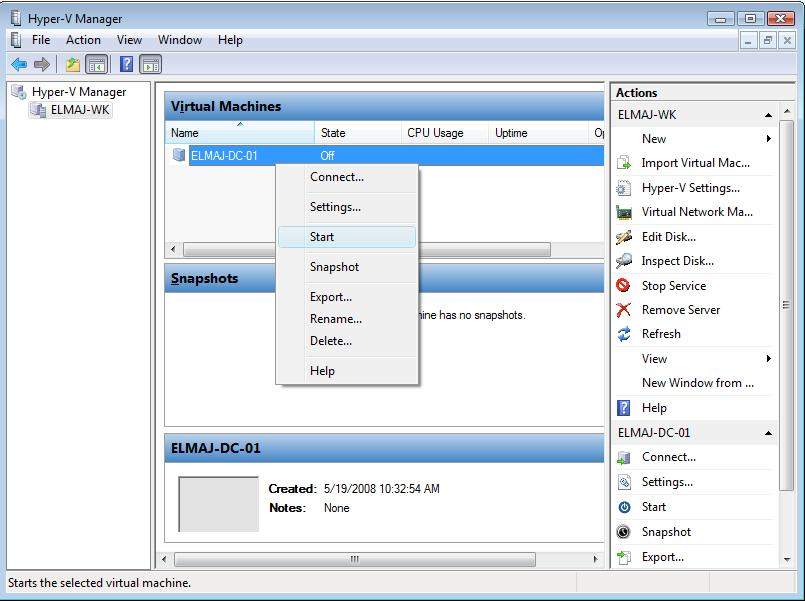Image resolution: width=805 pixels, height=601 pixels.
Task: Click the Edit Disk pencil icon
Action: (x=624, y=237)
